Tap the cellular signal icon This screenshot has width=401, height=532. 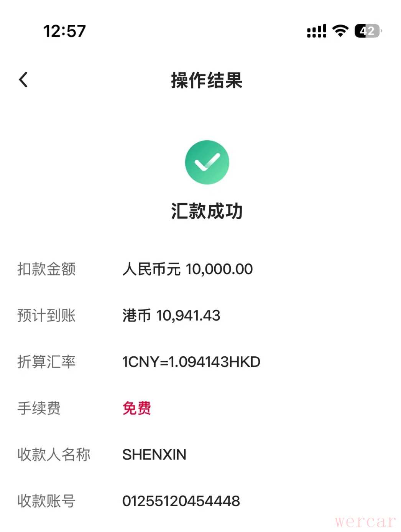[317, 31]
